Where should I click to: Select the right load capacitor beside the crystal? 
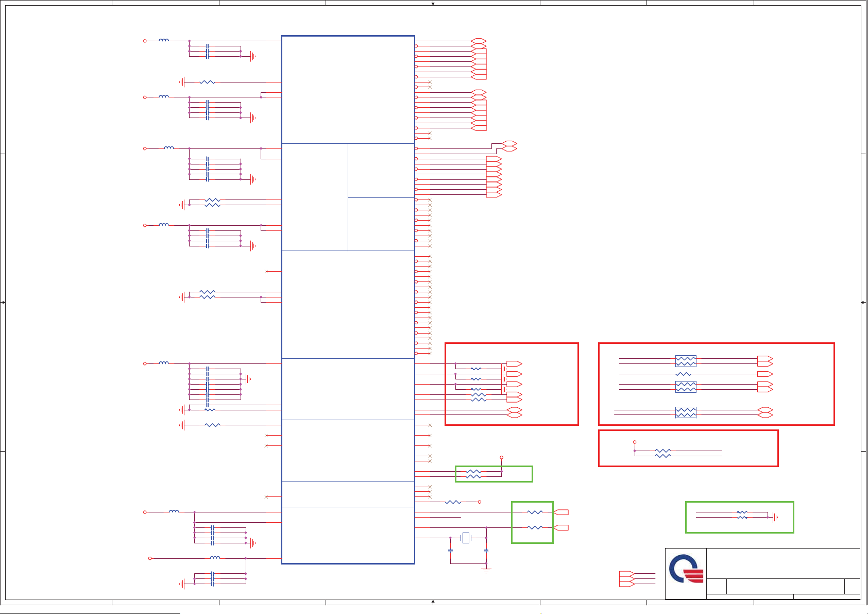486,551
